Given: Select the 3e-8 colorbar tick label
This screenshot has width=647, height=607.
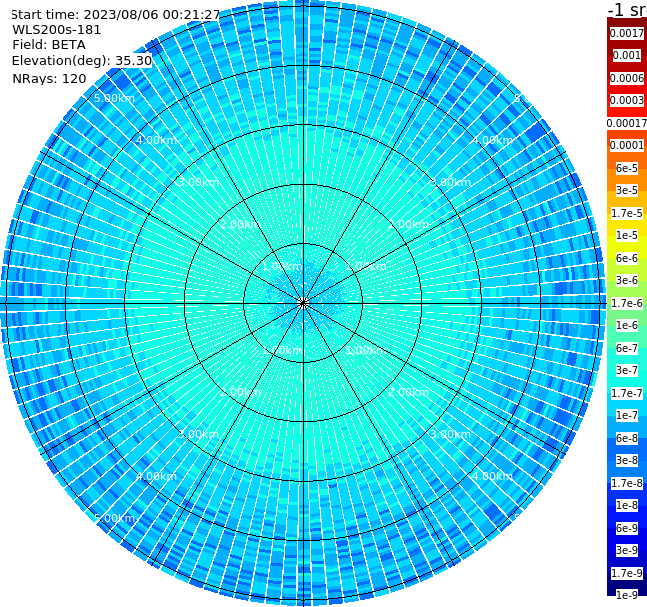Looking at the screenshot, I should click(x=627, y=460).
